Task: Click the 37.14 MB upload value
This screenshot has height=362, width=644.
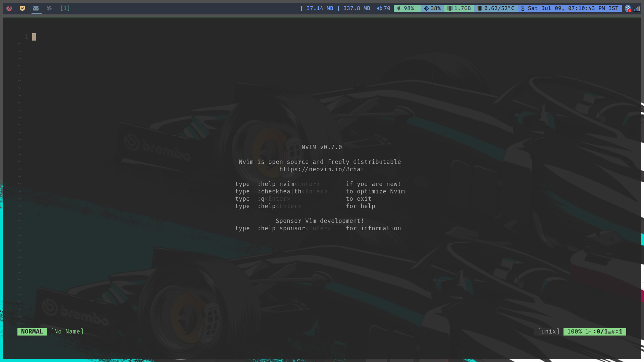Action: tap(320, 8)
